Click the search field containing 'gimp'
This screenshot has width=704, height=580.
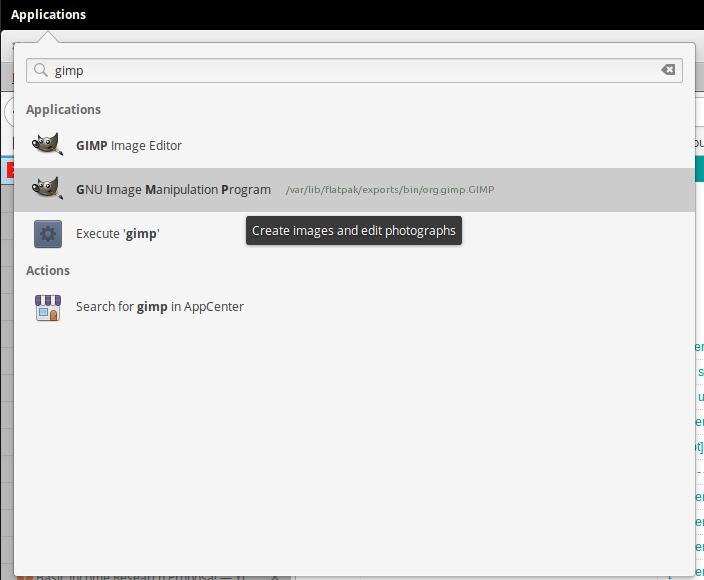pyautogui.click(x=354, y=70)
